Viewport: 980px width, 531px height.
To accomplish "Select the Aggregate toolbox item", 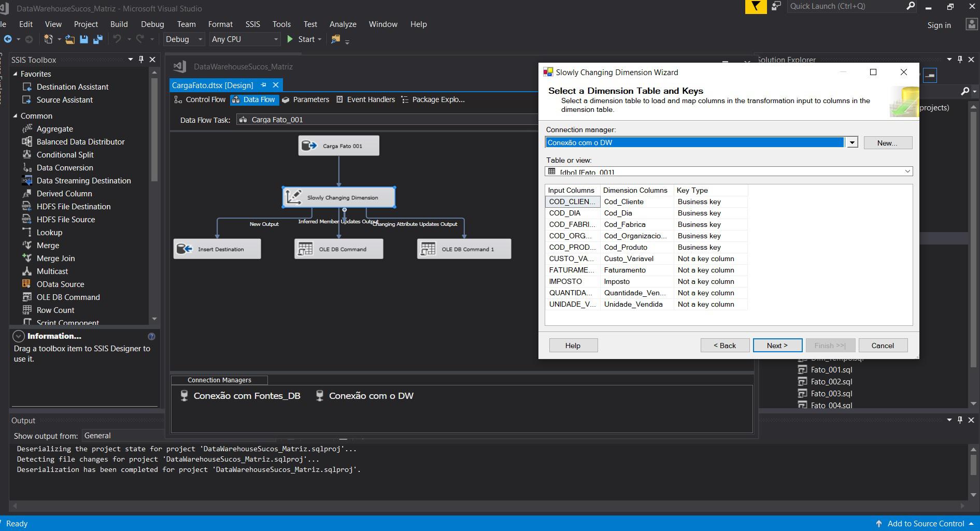I will (54, 129).
